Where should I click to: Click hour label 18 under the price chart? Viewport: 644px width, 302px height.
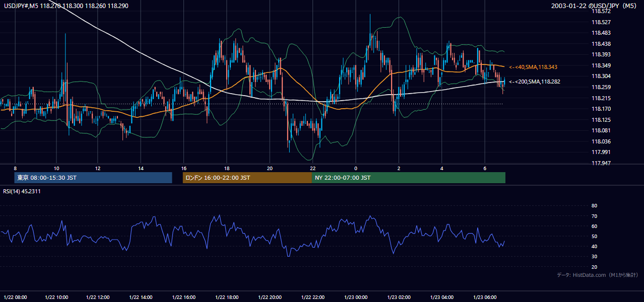(x=227, y=168)
